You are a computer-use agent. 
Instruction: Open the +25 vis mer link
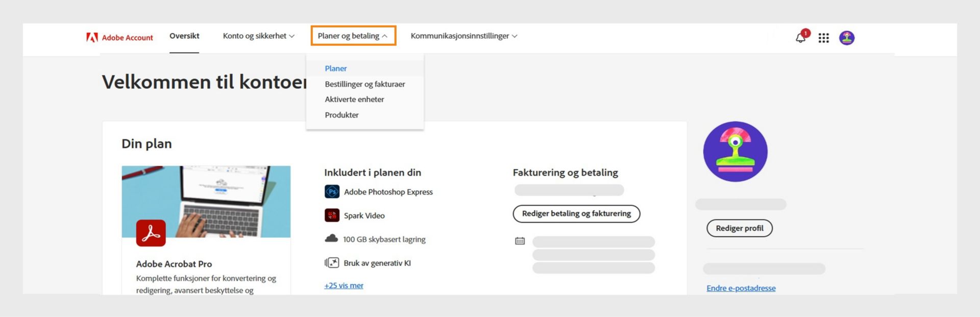coord(344,285)
